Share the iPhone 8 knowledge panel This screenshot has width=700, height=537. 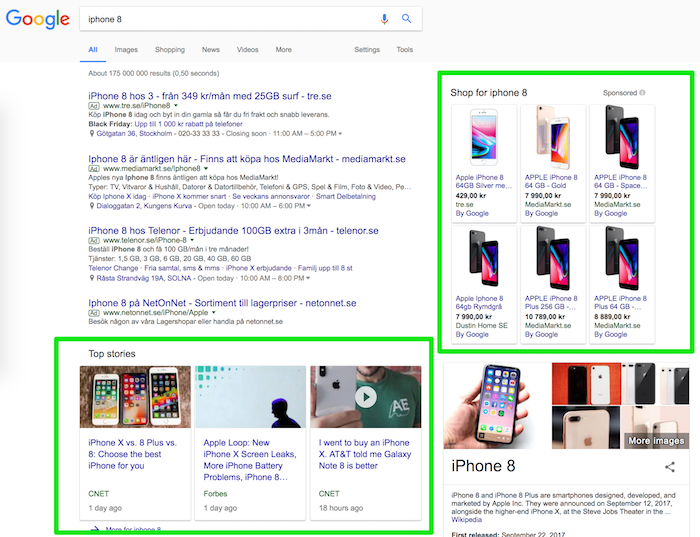(670, 467)
